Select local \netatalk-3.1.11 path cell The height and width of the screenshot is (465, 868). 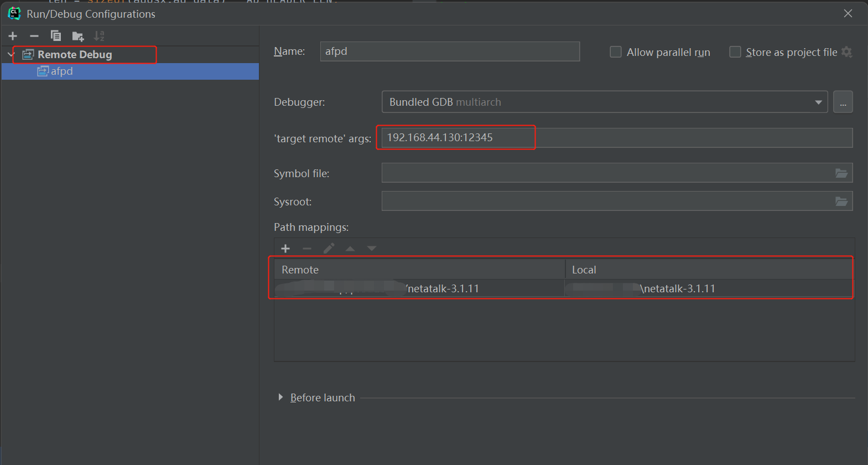coord(709,288)
